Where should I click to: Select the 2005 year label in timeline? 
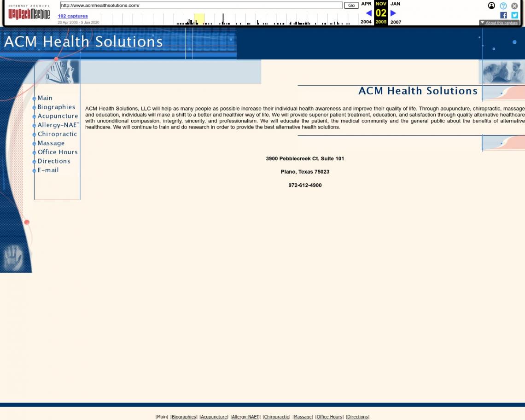point(381,22)
